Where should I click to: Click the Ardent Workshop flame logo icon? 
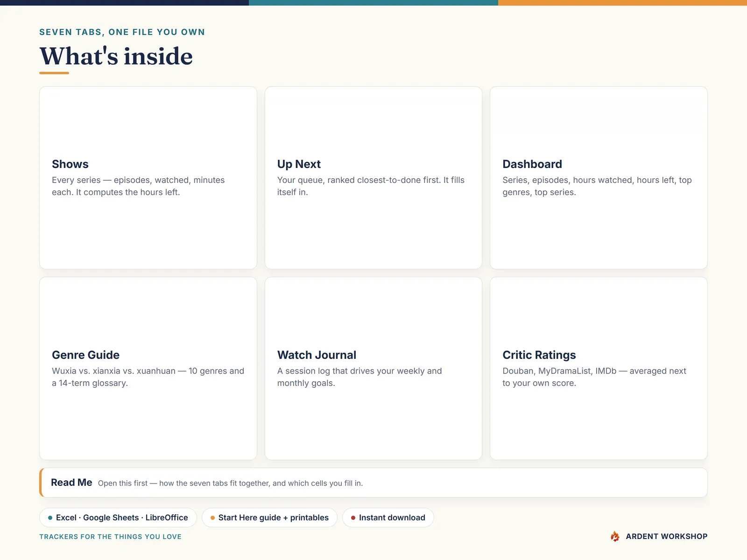pyautogui.click(x=615, y=536)
